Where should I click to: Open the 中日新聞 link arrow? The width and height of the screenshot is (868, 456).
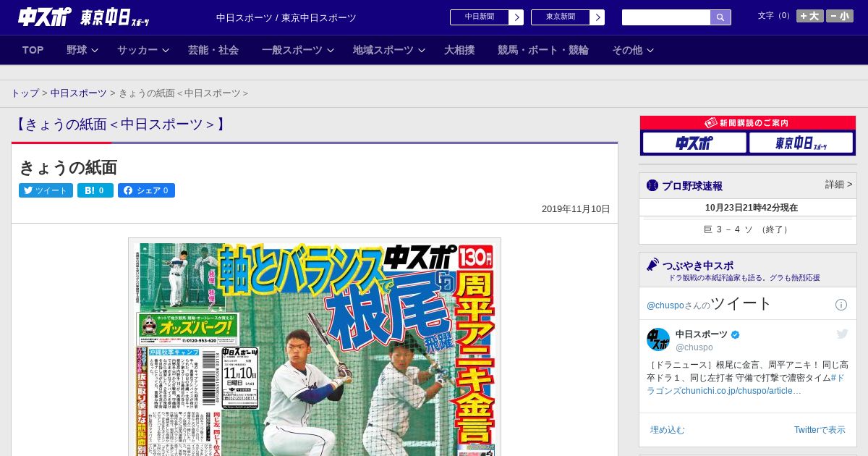click(x=516, y=17)
